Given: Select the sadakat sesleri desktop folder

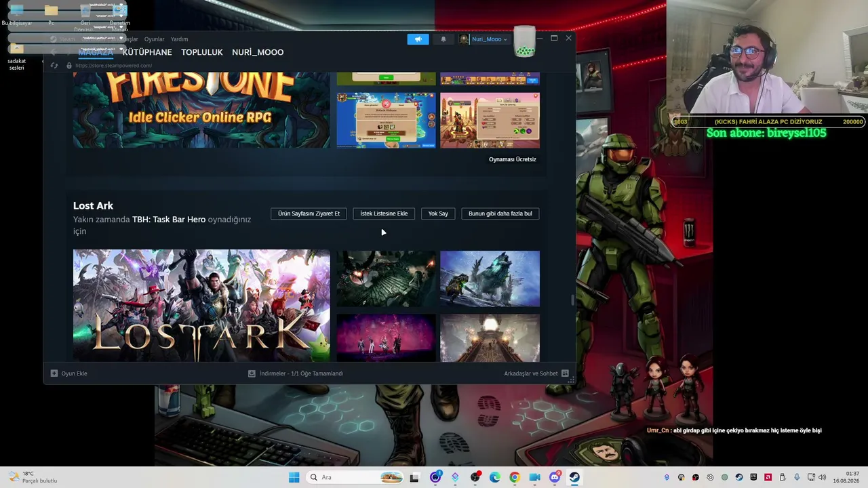Looking at the screenshot, I should 17,57.
